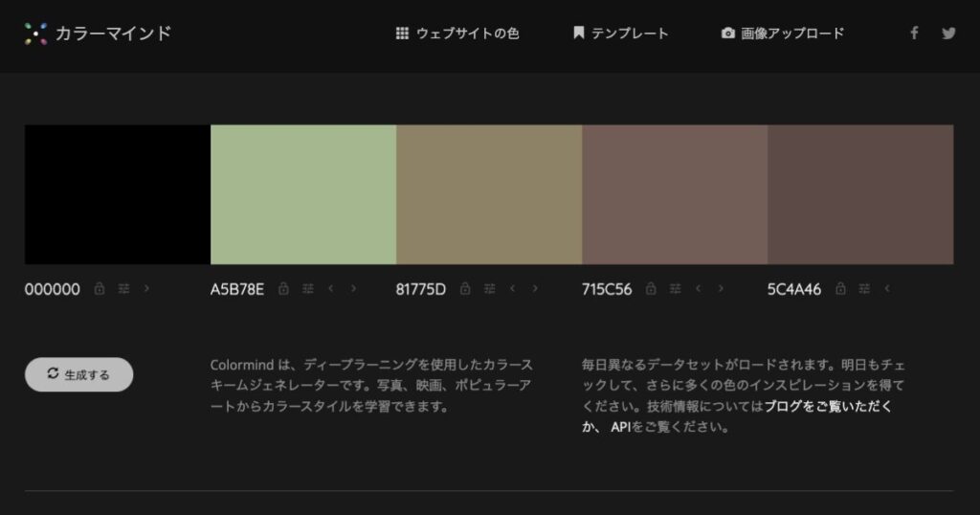Click the hex code text 5C4A46

[794, 289]
